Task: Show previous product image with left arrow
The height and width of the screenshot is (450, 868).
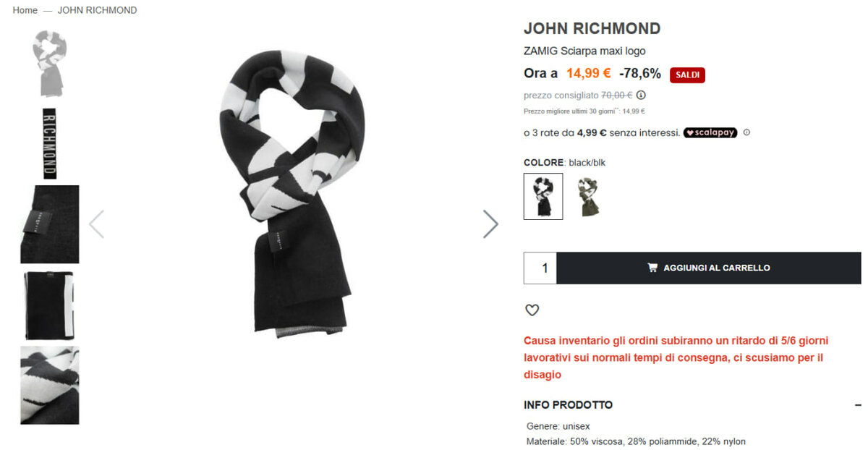Action: click(x=96, y=224)
